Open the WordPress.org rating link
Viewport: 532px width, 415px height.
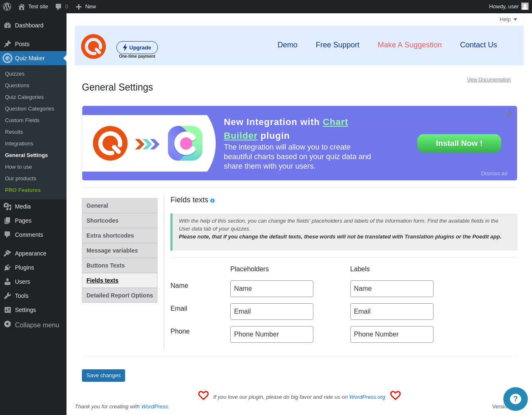coord(367,397)
